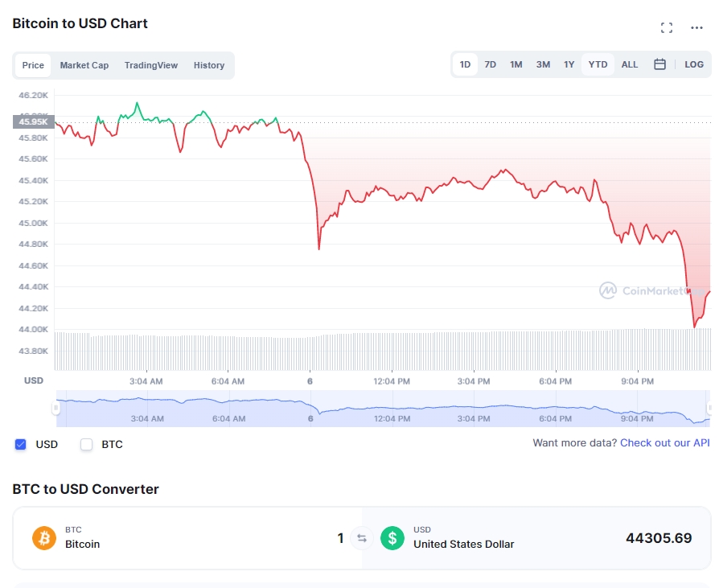
Task: Enable the BTC checkbox
Action: pos(87,444)
